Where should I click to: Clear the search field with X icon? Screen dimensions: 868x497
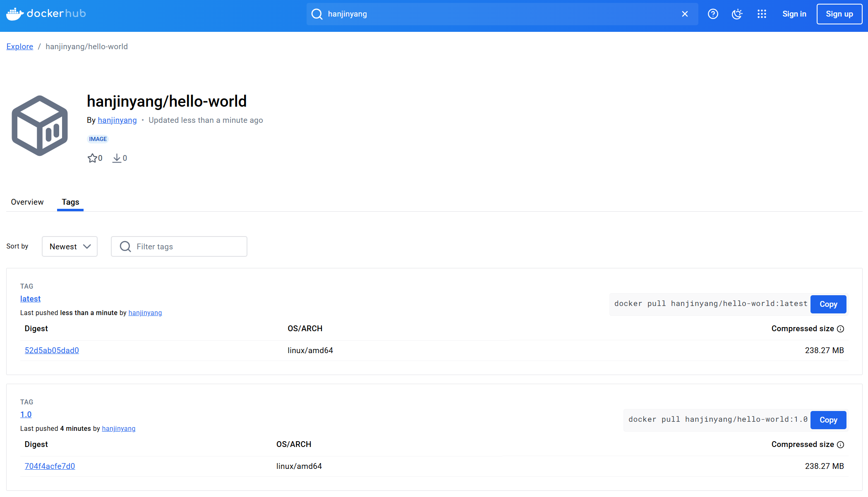(685, 14)
